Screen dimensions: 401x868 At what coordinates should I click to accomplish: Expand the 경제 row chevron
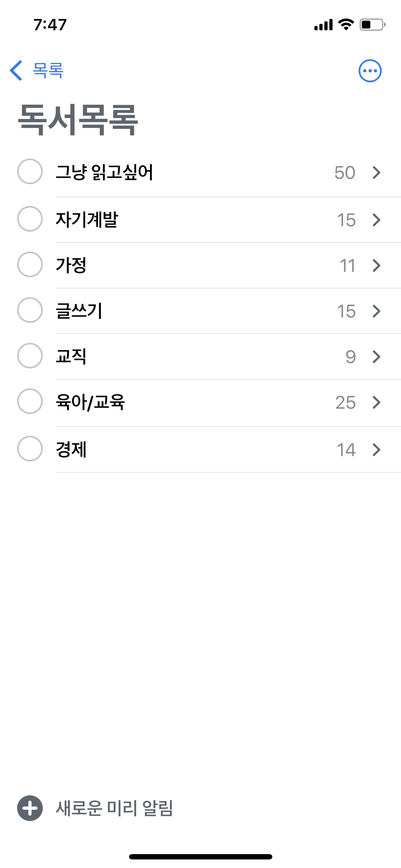[376, 450]
